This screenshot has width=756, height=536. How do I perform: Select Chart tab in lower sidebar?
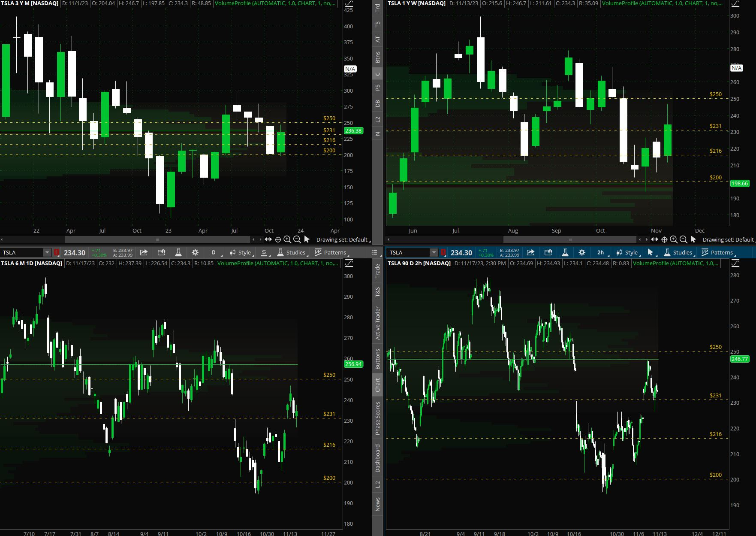pos(377,385)
